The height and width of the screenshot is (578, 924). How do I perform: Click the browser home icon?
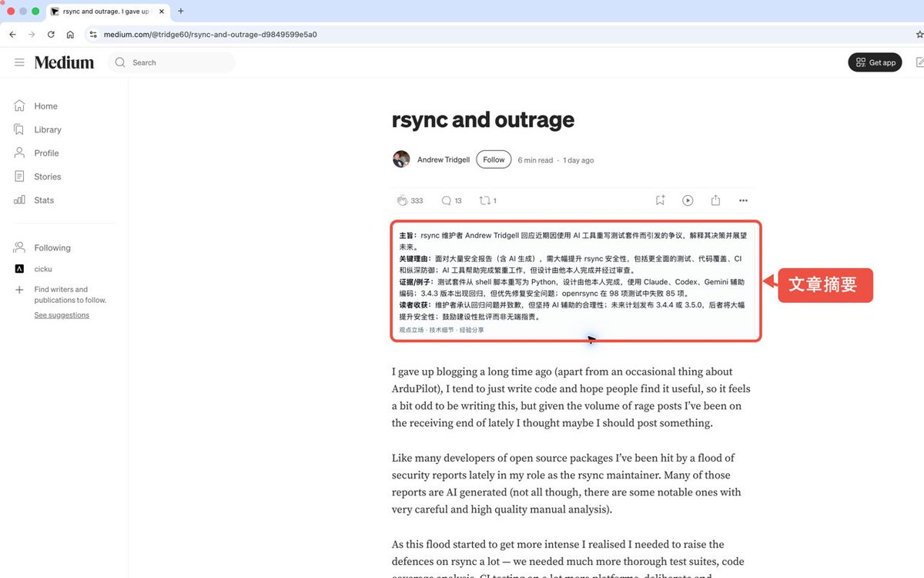point(70,35)
